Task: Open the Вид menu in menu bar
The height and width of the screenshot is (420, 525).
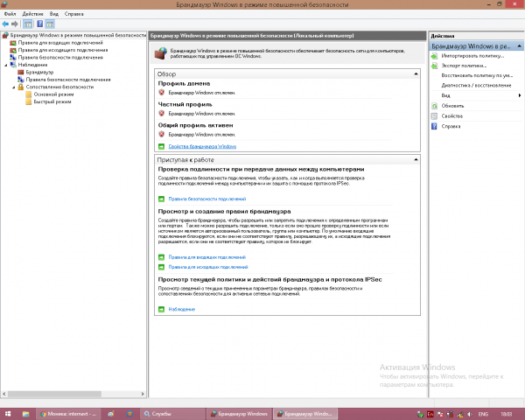Action: [54, 14]
